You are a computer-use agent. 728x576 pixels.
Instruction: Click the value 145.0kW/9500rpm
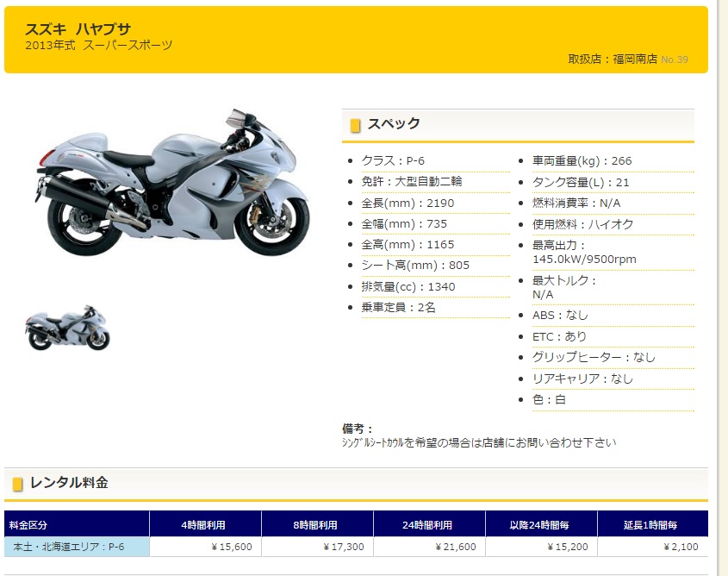point(584,260)
